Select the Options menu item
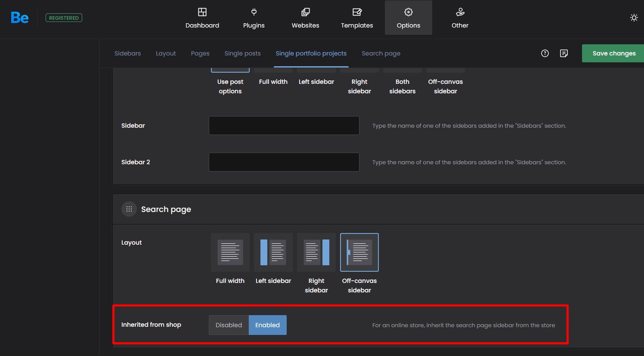This screenshot has width=644, height=356. tap(409, 18)
